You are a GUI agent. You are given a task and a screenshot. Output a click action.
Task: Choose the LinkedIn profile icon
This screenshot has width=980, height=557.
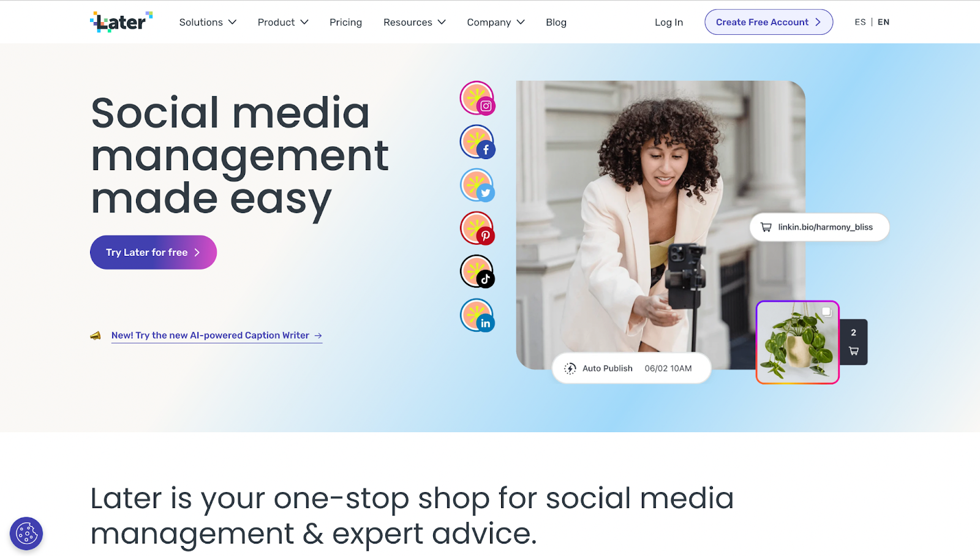pyautogui.click(x=477, y=315)
